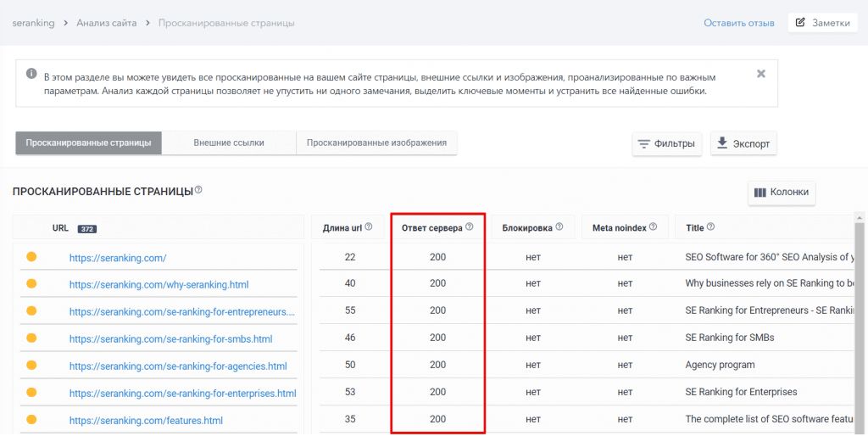
Task: Click the Оставить отзыв link
Action: pos(738,23)
